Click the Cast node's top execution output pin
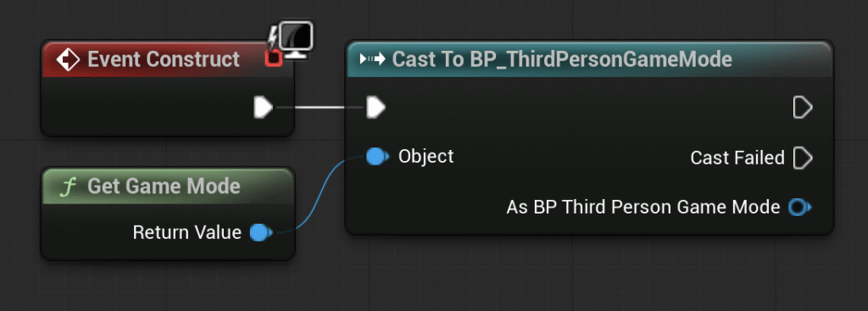Screen dimensions: 868x311 pos(803,108)
